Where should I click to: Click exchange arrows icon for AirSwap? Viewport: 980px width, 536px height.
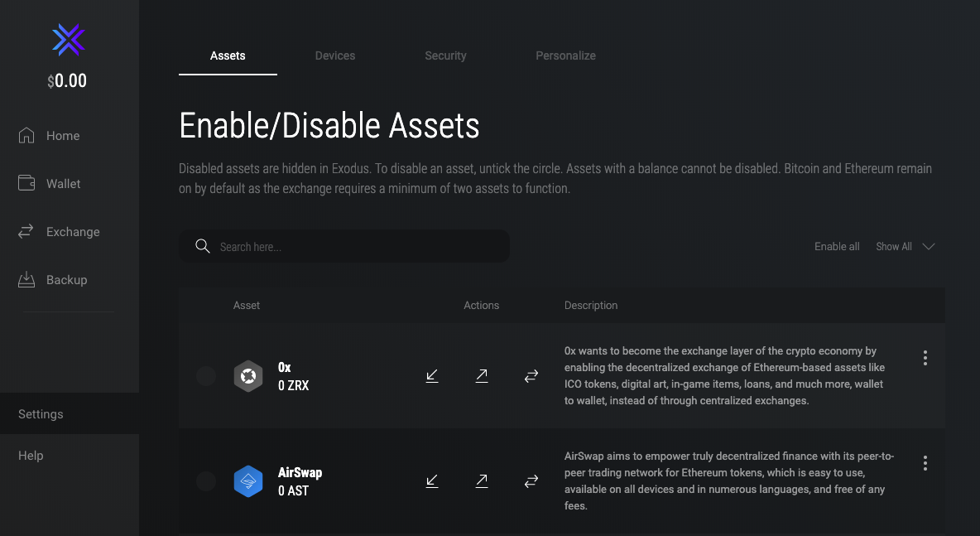(531, 481)
